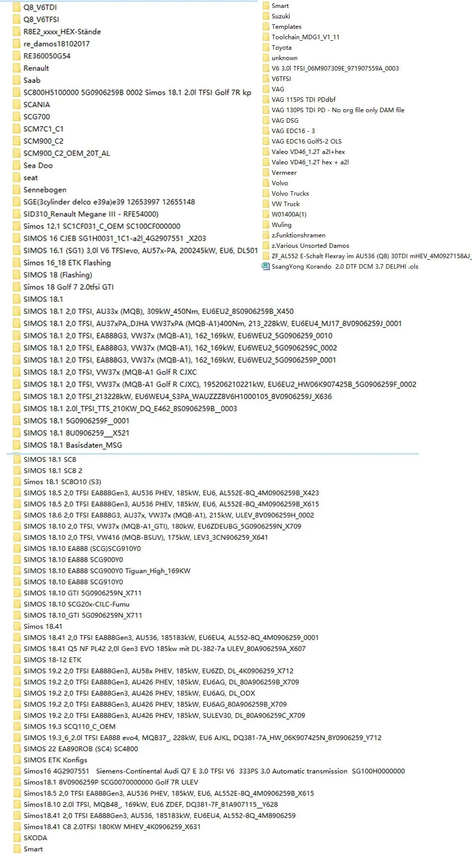Select the Wuling folder icon
472x868 pixels.
pos(265,225)
